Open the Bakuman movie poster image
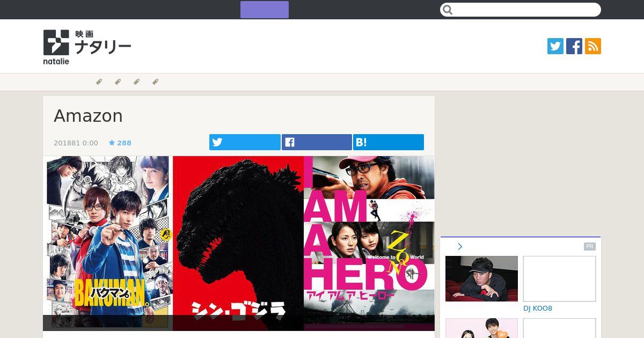The height and width of the screenshot is (338, 644). [108, 243]
